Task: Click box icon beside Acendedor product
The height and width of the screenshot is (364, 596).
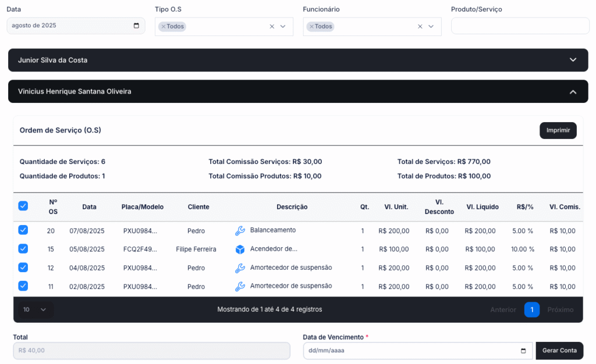Action: click(240, 249)
